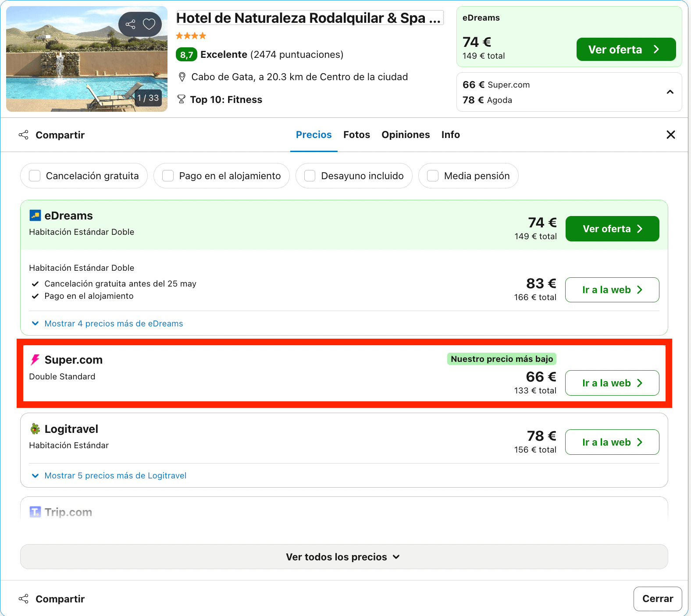Image resolution: width=691 pixels, height=616 pixels.
Task: Click the 156 € total text
Action: pyautogui.click(x=535, y=450)
